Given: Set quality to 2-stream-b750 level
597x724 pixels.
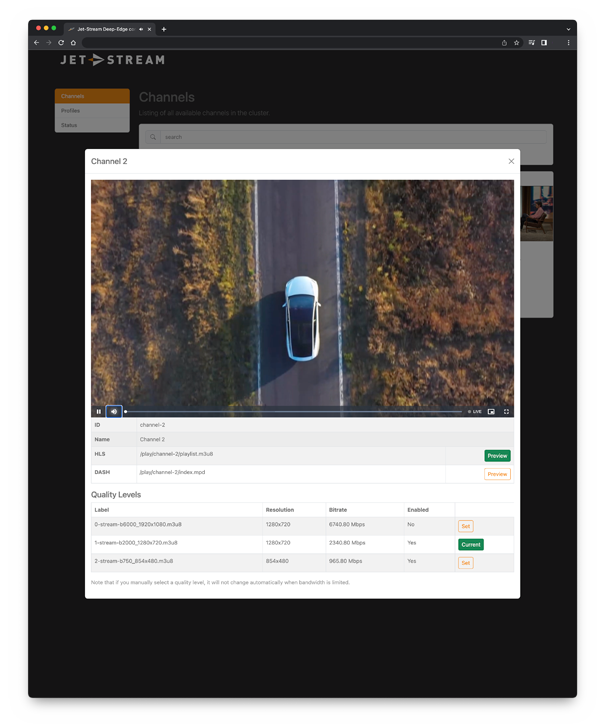Looking at the screenshot, I should click(x=465, y=563).
